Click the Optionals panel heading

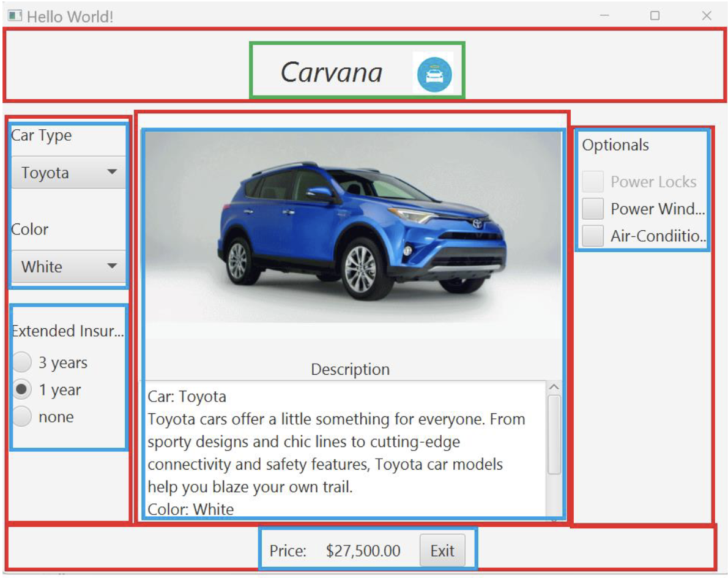pyautogui.click(x=615, y=145)
